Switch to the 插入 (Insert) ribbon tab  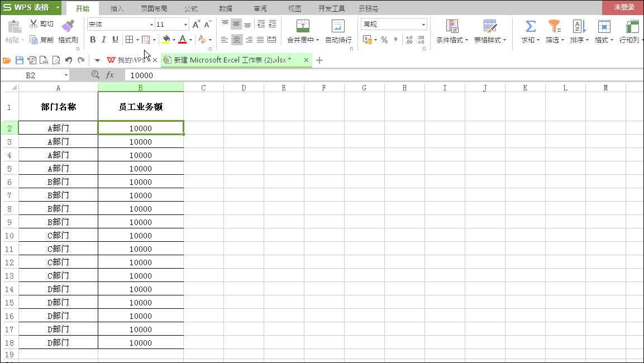pyautogui.click(x=117, y=8)
